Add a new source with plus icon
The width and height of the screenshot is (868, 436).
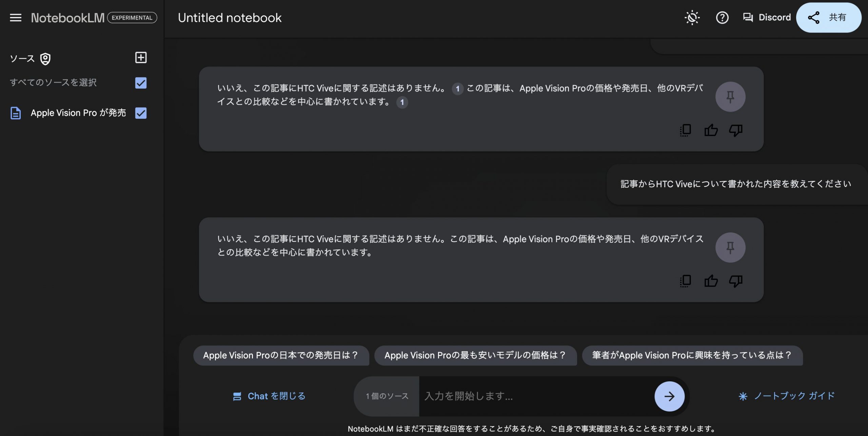(141, 58)
